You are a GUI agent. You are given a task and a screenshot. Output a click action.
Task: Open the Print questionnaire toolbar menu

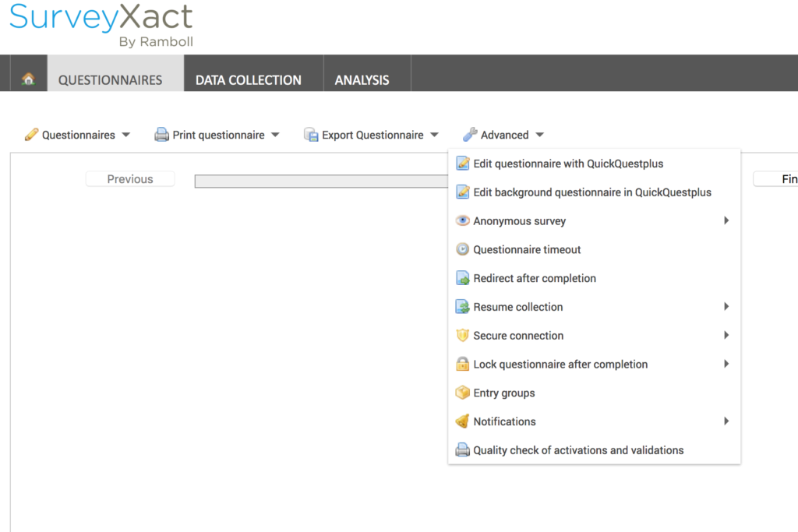click(217, 135)
